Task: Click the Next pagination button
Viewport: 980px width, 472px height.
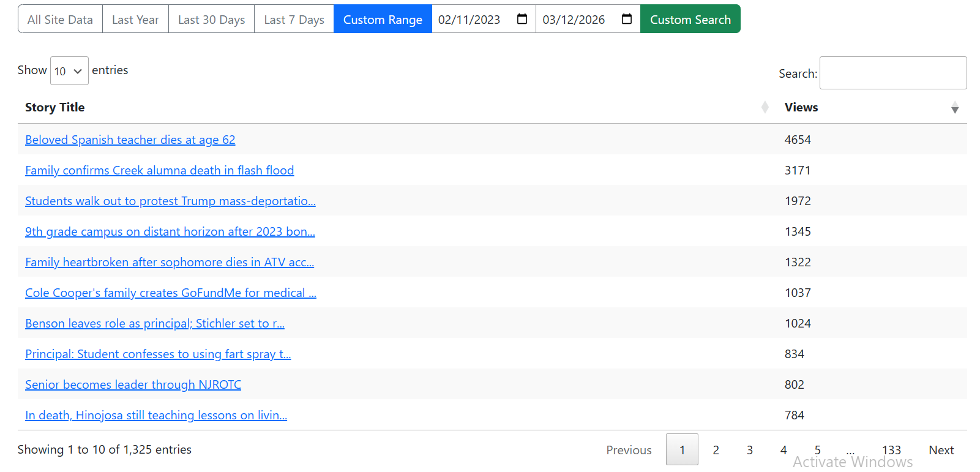Action: tap(941, 450)
